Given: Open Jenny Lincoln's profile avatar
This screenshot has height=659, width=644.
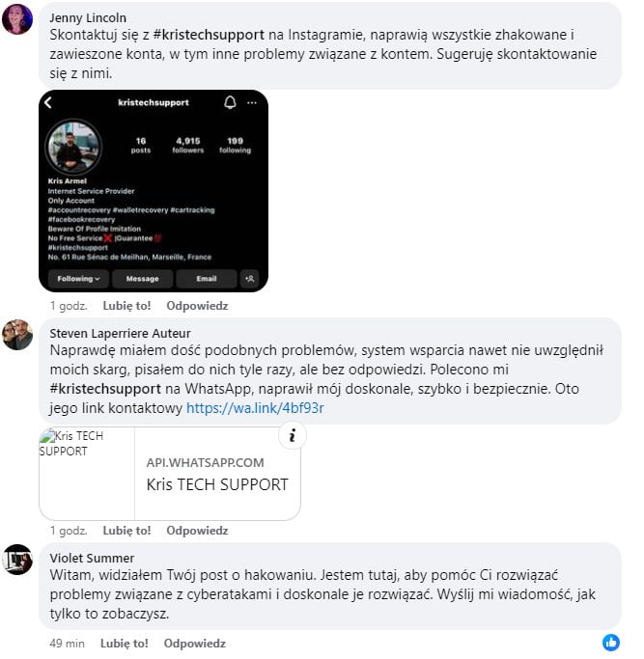Looking at the screenshot, I should [17, 19].
